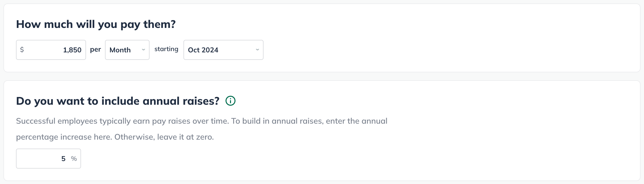Select the Oct 2024 text in start selector

point(203,50)
